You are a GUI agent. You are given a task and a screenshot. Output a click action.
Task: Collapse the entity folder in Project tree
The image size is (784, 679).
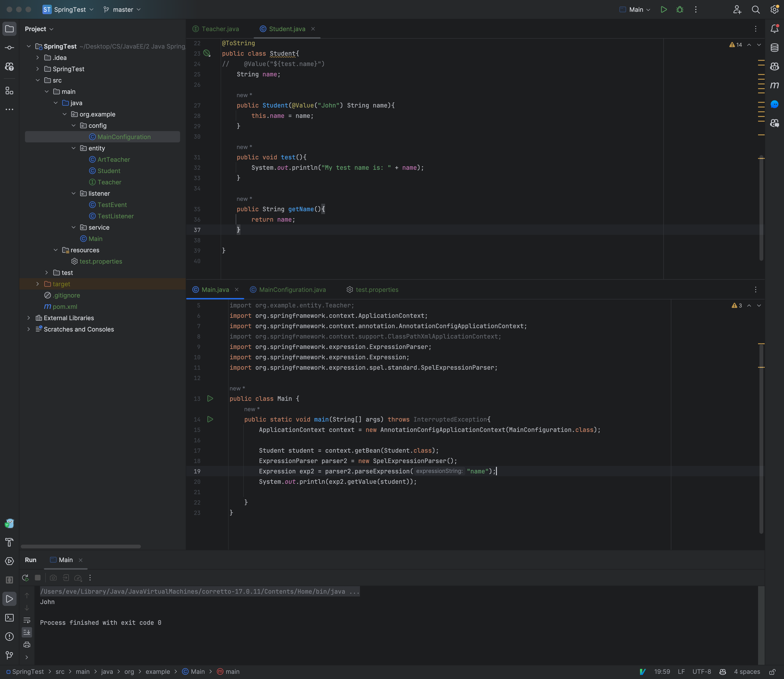coord(74,148)
